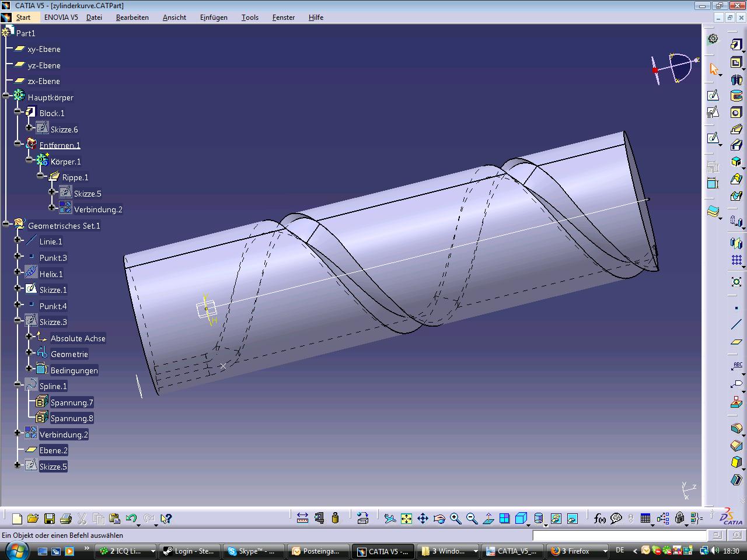Click the Plane creation icon
The height and width of the screenshot is (560, 747).
(736, 342)
